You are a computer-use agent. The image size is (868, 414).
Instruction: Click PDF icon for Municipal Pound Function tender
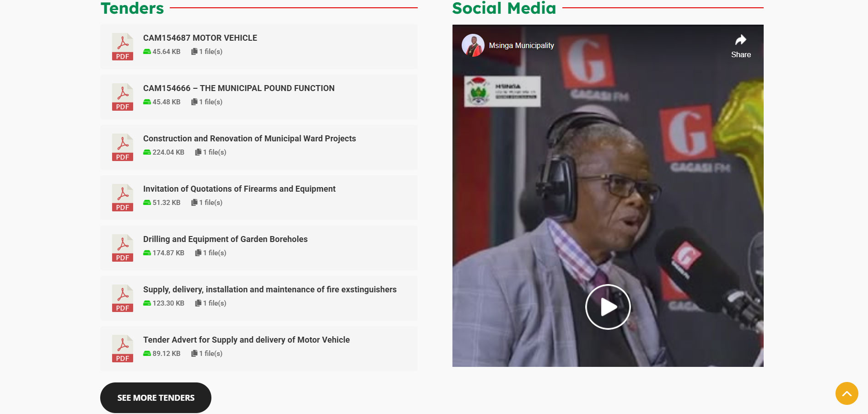pyautogui.click(x=122, y=97)
